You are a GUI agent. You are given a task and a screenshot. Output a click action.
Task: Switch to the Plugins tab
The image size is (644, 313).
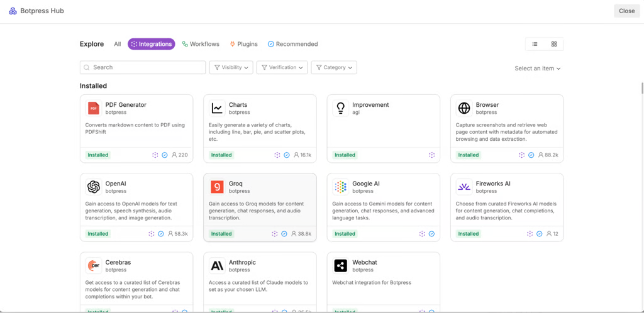point(244,44)
